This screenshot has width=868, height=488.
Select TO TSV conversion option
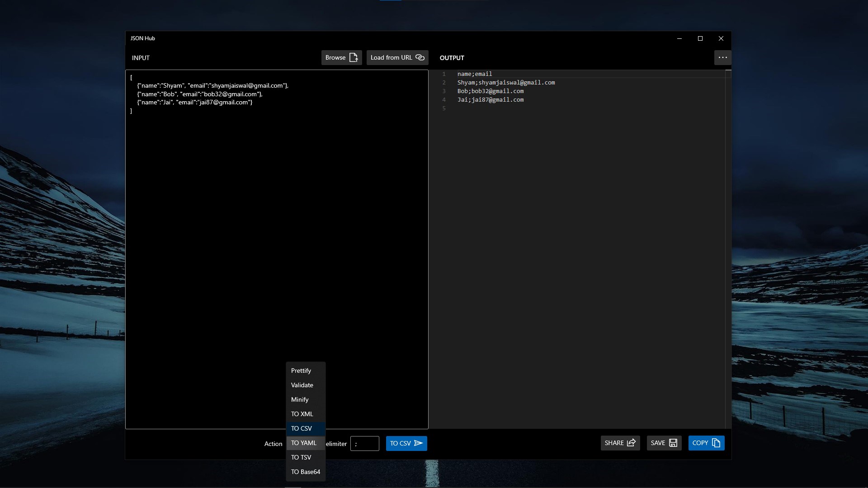[301, 457]
